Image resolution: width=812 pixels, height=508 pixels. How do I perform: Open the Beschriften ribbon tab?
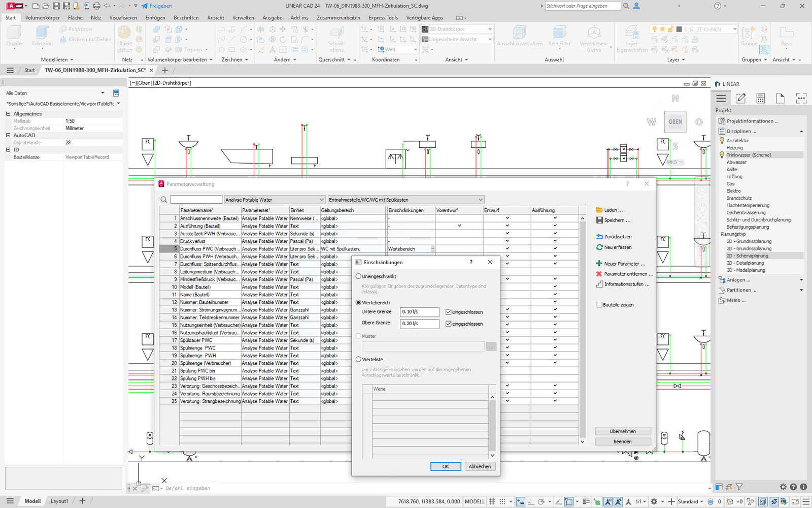(186, 17)
